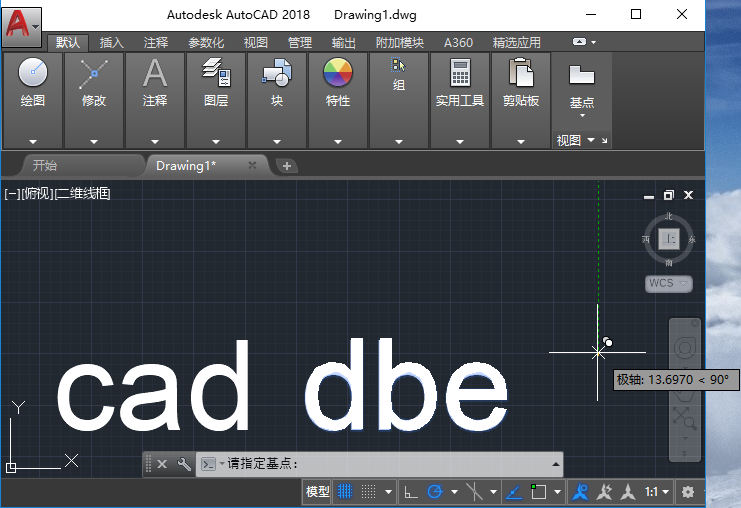Click Zoom Extents in navigation bar

point(684,417)
